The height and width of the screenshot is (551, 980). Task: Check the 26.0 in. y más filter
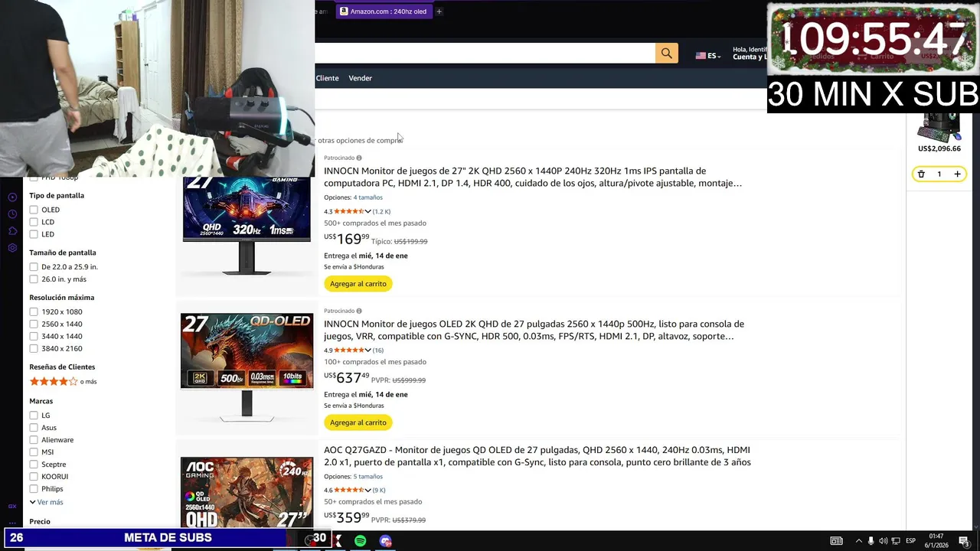coord(34,279)
